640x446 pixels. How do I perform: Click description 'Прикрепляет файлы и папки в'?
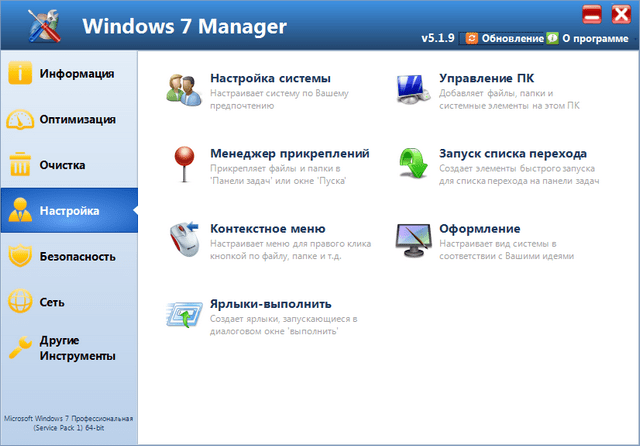point(275,169)
